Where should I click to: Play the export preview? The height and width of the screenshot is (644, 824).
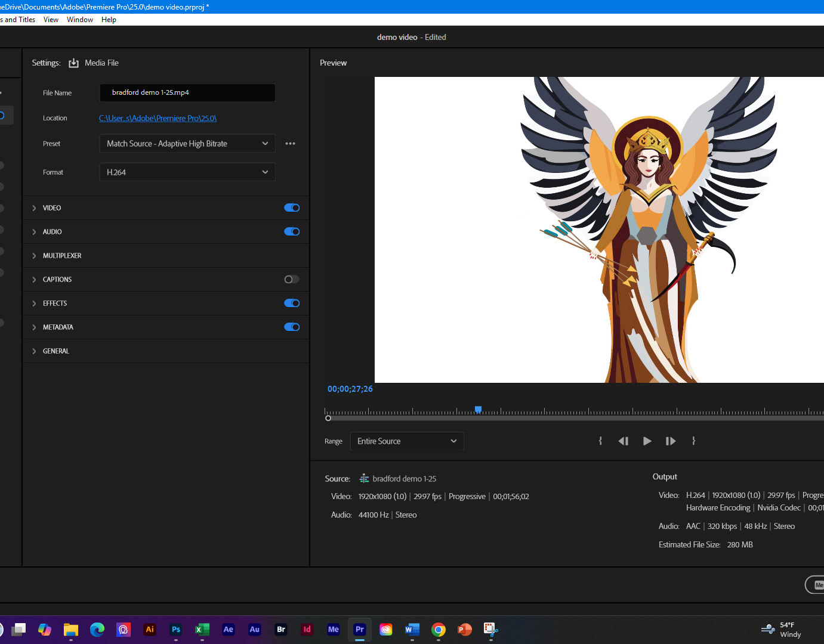[x=647, y=441]
